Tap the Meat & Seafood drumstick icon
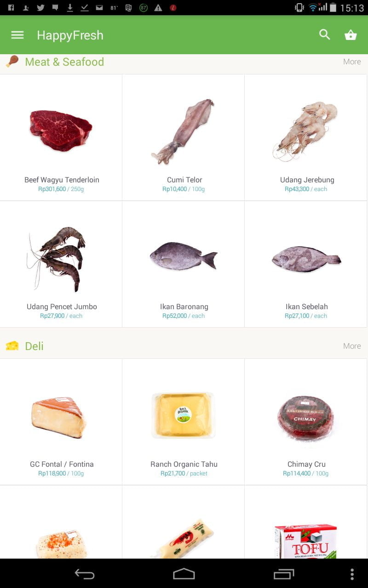Image resolution: width=368 pixels, height=588 pixels. tap(12, 61)
